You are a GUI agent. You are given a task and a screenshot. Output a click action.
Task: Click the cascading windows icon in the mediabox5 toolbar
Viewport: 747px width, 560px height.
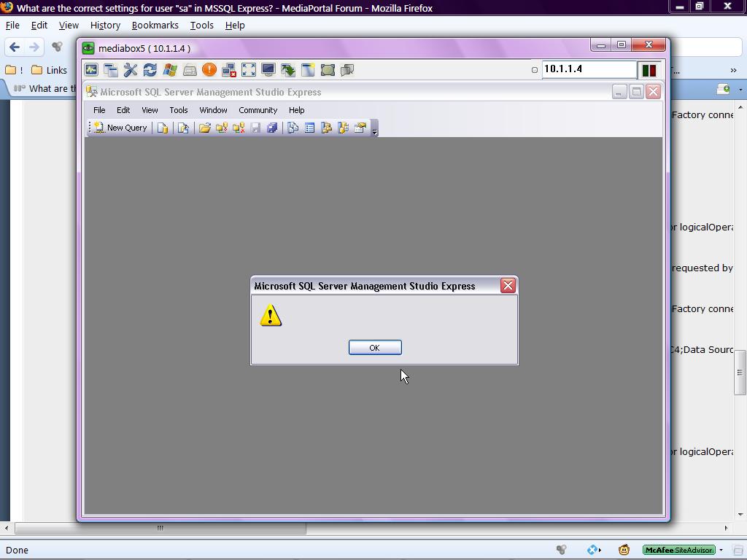[x=111, y=70]
